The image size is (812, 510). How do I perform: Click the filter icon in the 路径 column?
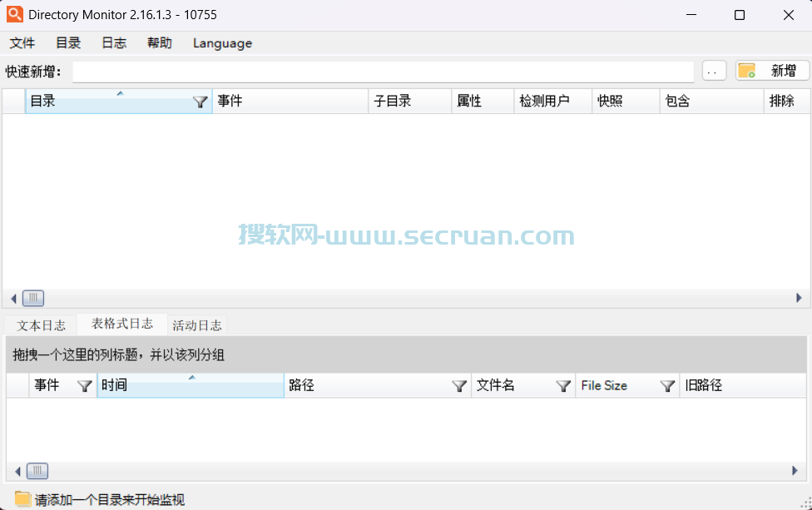[x=458, y=386]
